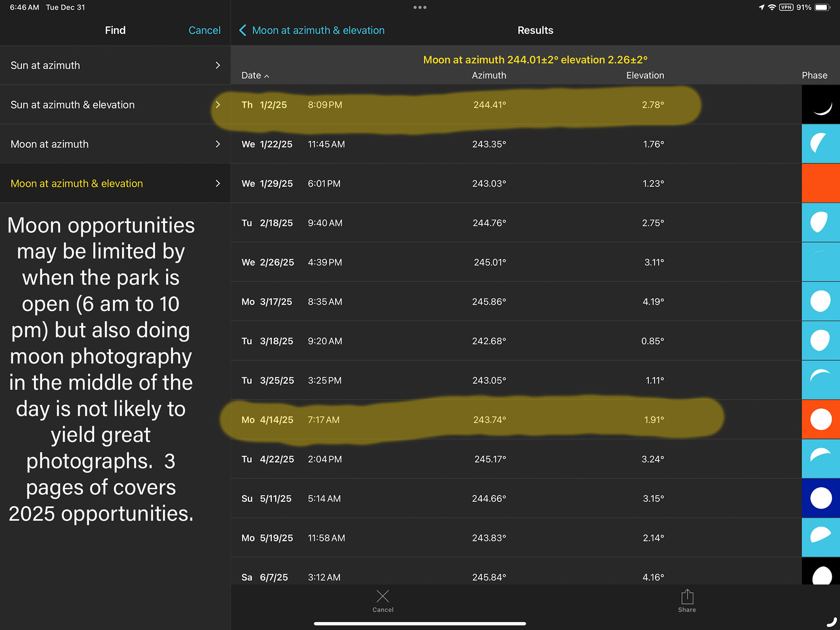The width and height of the screenshot is (840, 630).
Task: Tap the moon phase icon for 5/11/25
Action: (x=820, y=498)
